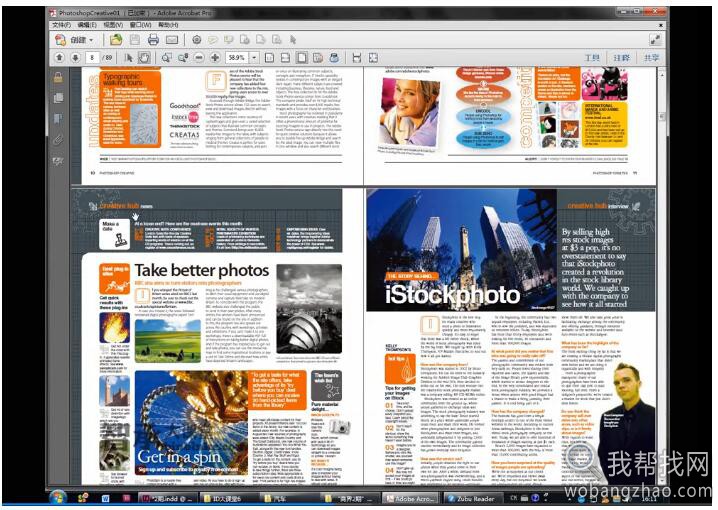The image size is (718, 510).
Task: Open the Word icon in the taskbar
Action: point(105,498)
